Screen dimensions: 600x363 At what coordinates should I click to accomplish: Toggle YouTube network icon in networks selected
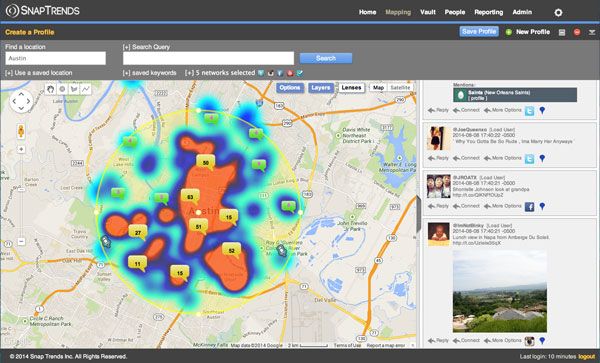point(290,73)
